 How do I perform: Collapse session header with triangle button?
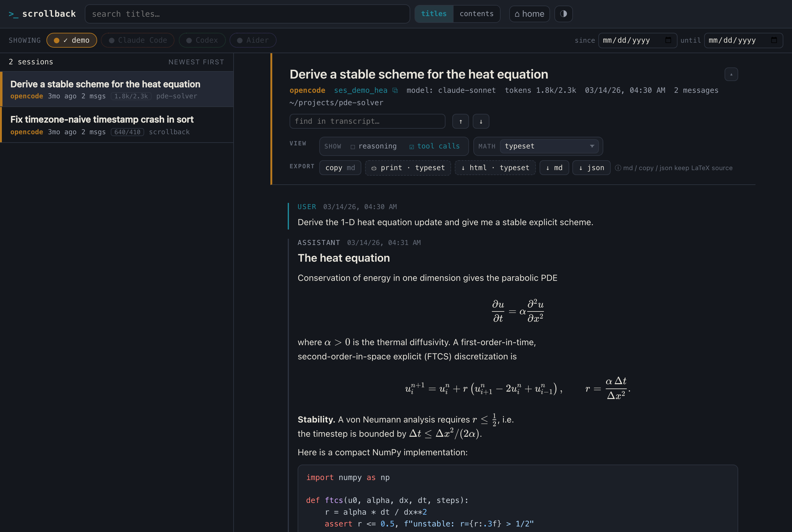(731, 74)
